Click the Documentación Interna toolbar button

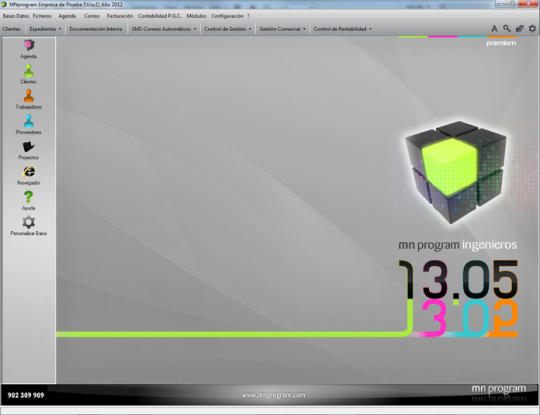pyautogui.click(x=96, y=29)
